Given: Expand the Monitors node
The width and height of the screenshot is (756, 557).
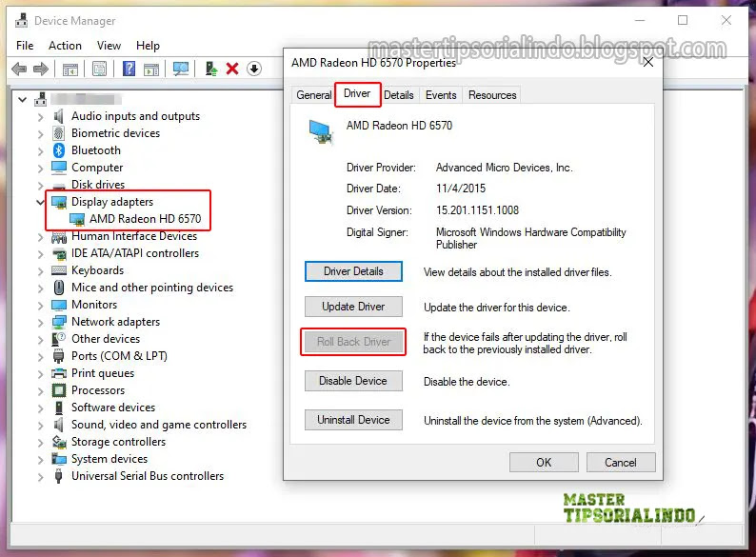Looking at the screenshot, I should pos(41,306).
